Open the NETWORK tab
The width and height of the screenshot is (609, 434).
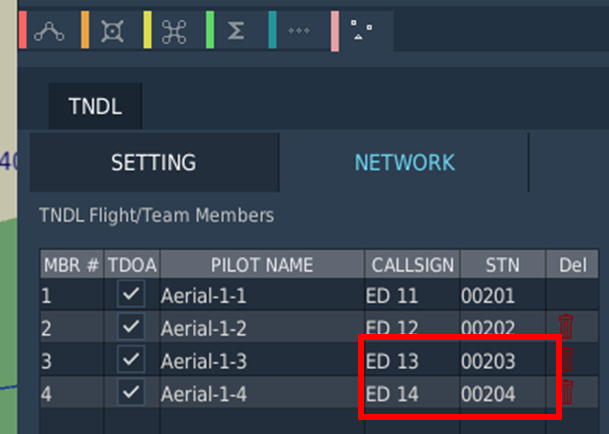coord(404,162)
